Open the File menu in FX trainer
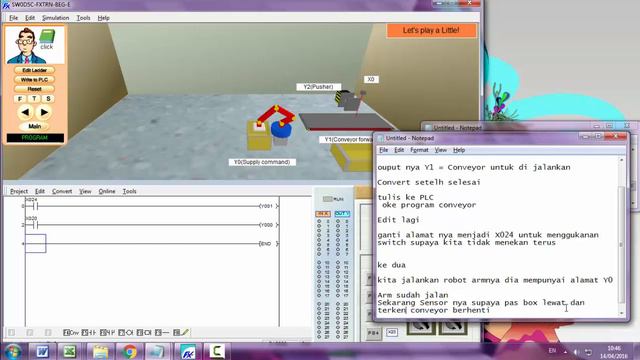The height and width of the screenshot is (360, 640). coord(13,18)
